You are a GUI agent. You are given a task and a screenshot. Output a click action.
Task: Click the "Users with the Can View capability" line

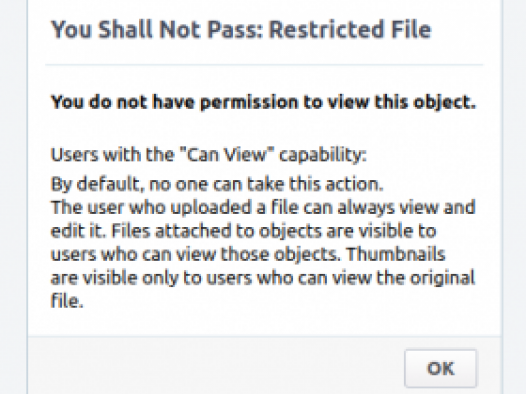point(208,155)
